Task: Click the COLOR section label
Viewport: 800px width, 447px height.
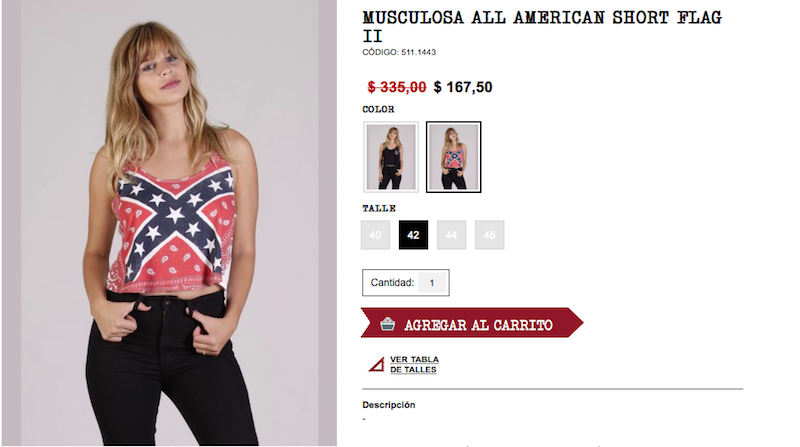Action: click(x=378, y=109)
